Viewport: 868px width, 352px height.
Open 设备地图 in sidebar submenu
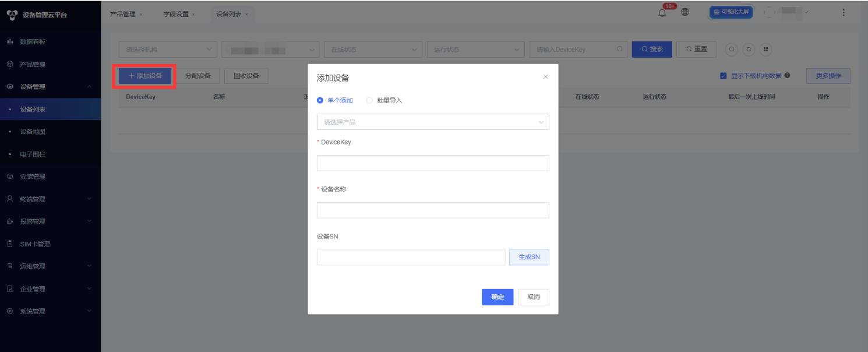point(50,132)
